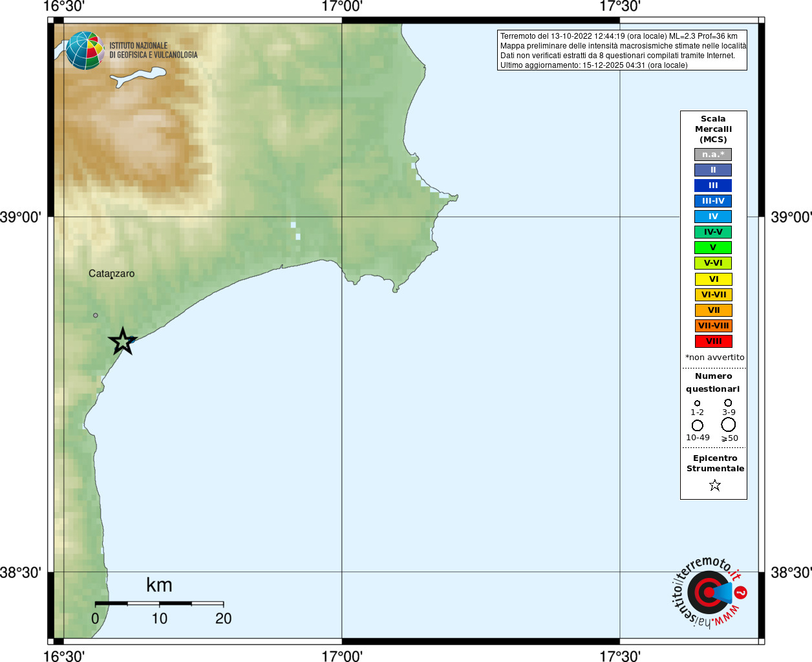Click the INGV globe logo
Screen dimensions: 812x662
point(85,50)
